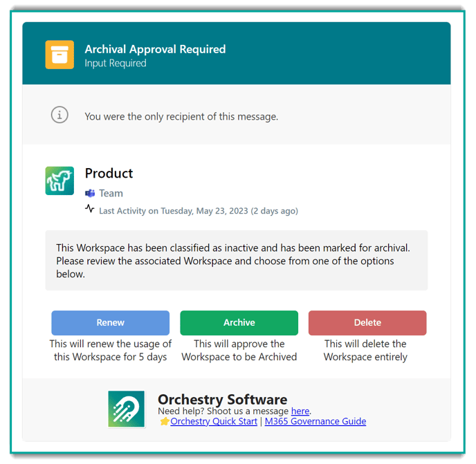Click the info circle icon

(x=59, y=115)
